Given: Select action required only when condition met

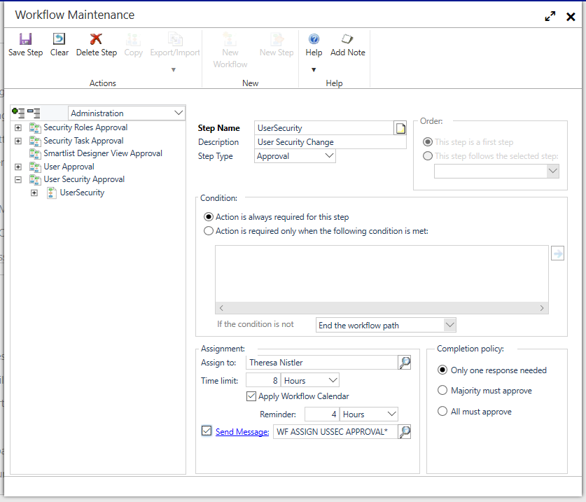Looking at the screenshot, I should 208,231.
